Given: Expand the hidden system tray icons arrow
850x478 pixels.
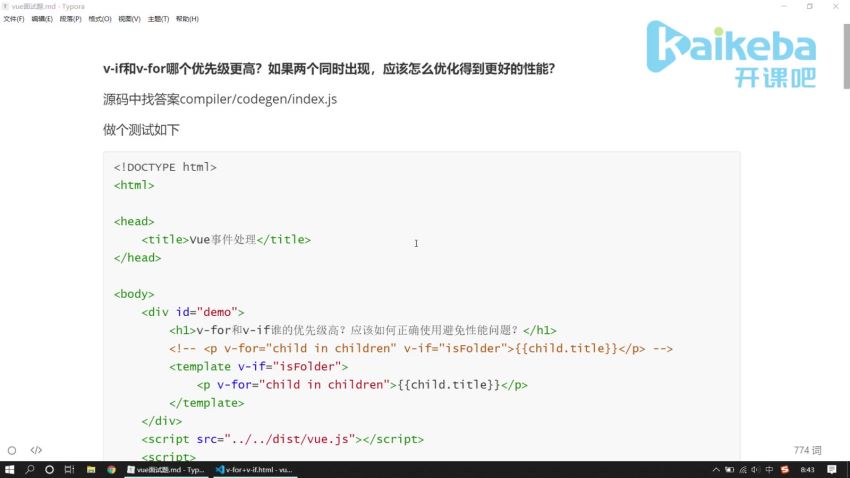Looking at the screenshot, I should pyautogui.click(x=716, y=470).
